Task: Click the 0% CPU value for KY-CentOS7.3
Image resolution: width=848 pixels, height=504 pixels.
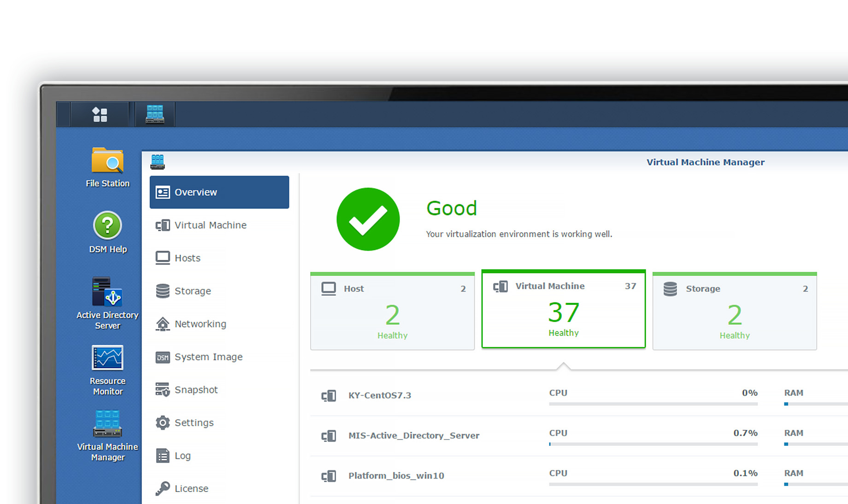Action: coord(750,393)
